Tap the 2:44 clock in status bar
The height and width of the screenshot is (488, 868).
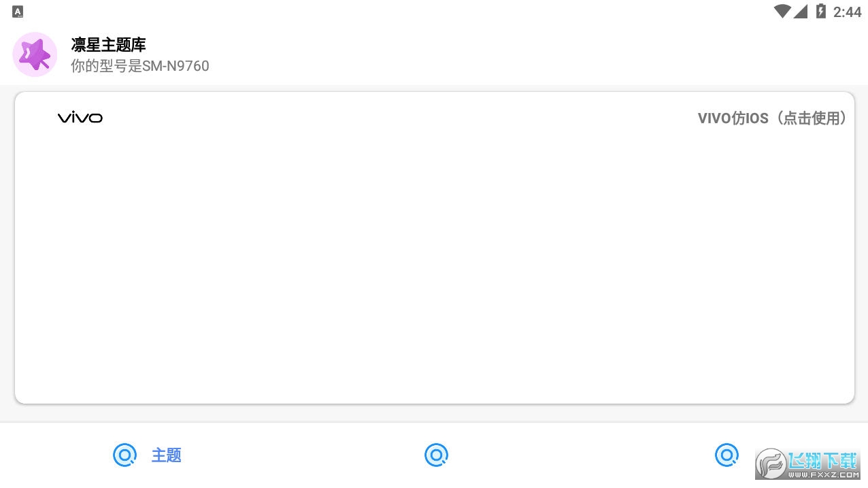(x=847, y=12)
